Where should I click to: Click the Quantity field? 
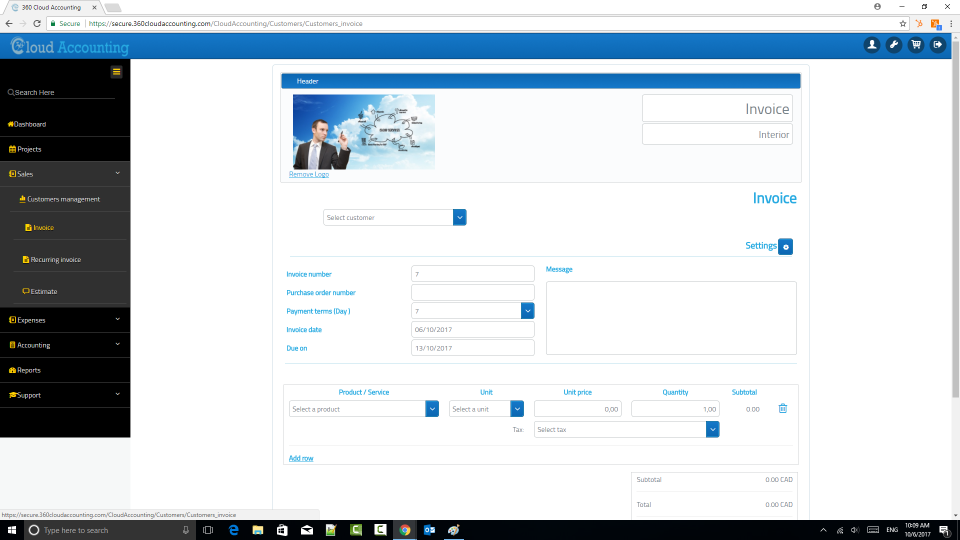click(675, 409)
